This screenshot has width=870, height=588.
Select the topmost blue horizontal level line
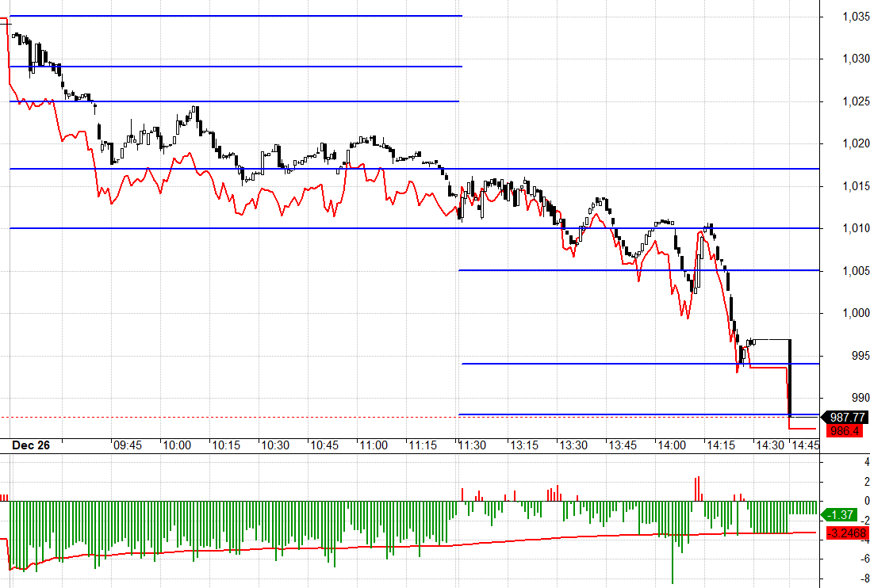(x=238, y=16)
